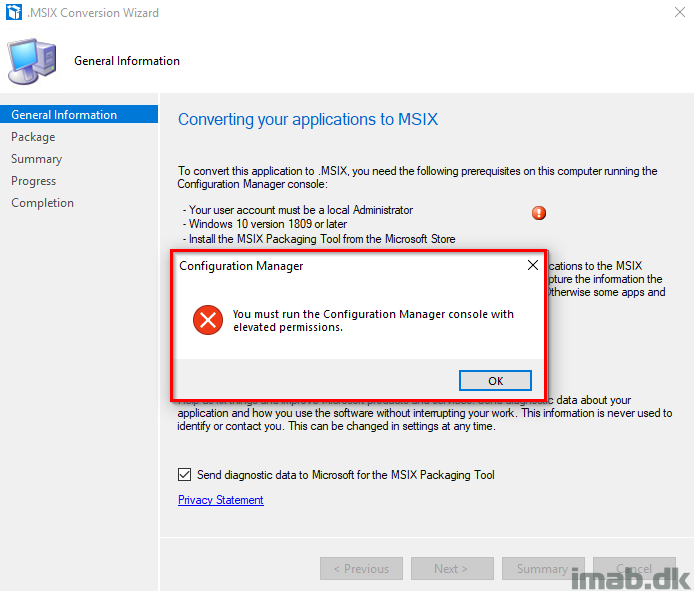Screen dimensions: 694x591
Task: Select the General Information wizard step
Action: click(x=79, y=114)
